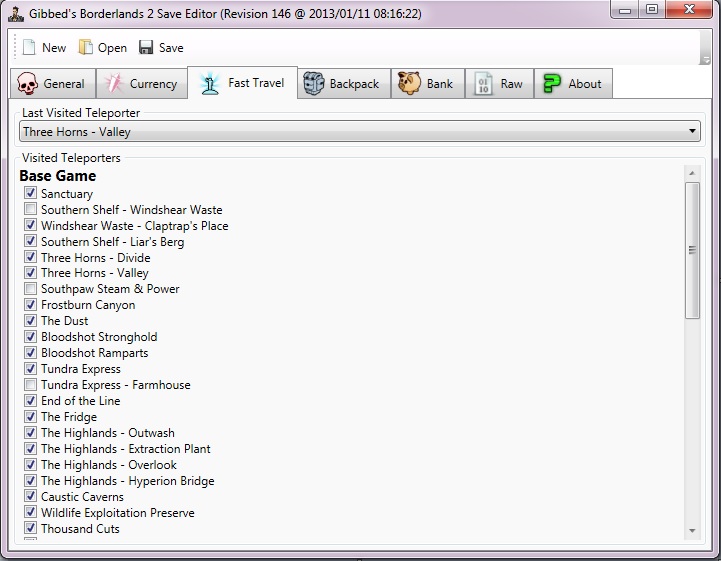Viewport: 721px width, 561px height.
Task: Click the toolbar overflow arrow
Action: click(x=704, y=60)
